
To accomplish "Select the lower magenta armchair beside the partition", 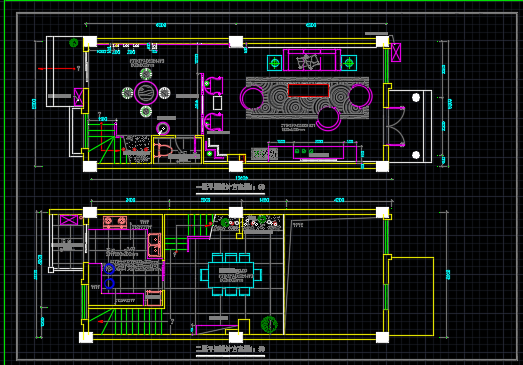I will click(x=213, y=122).
